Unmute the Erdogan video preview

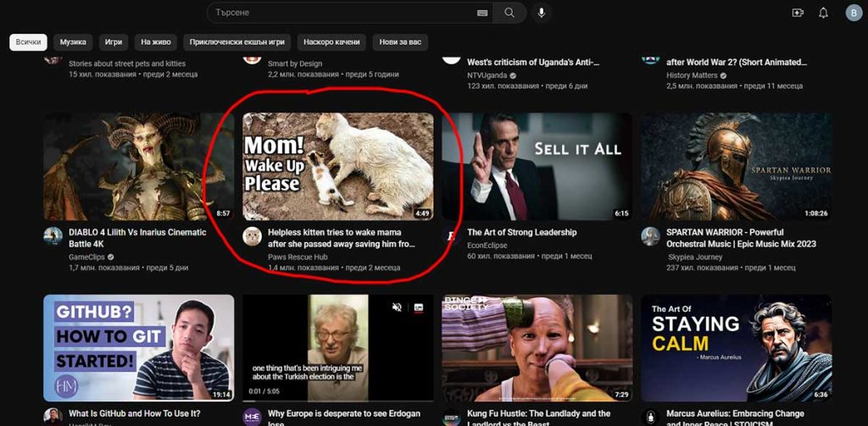[x=397, y=307]
